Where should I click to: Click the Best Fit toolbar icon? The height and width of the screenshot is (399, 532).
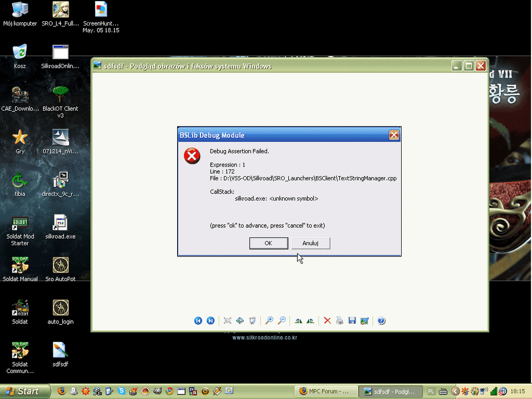(x=228, y=321)
